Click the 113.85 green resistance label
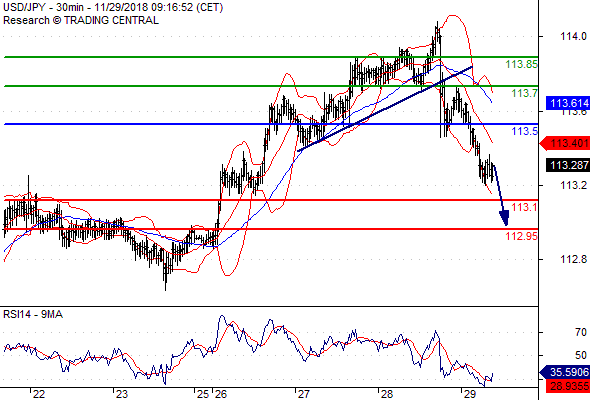This screenshot has width=590, height=400. tap(522, 64)
